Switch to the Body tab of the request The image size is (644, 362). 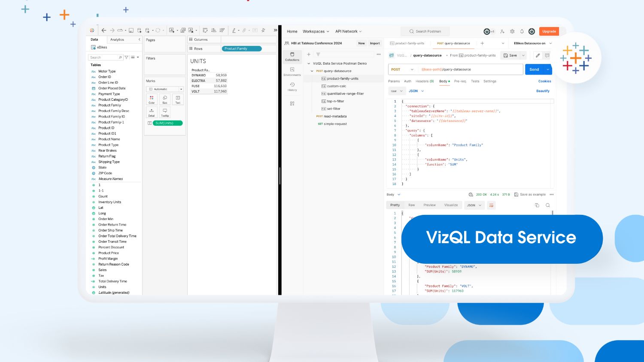443,81
